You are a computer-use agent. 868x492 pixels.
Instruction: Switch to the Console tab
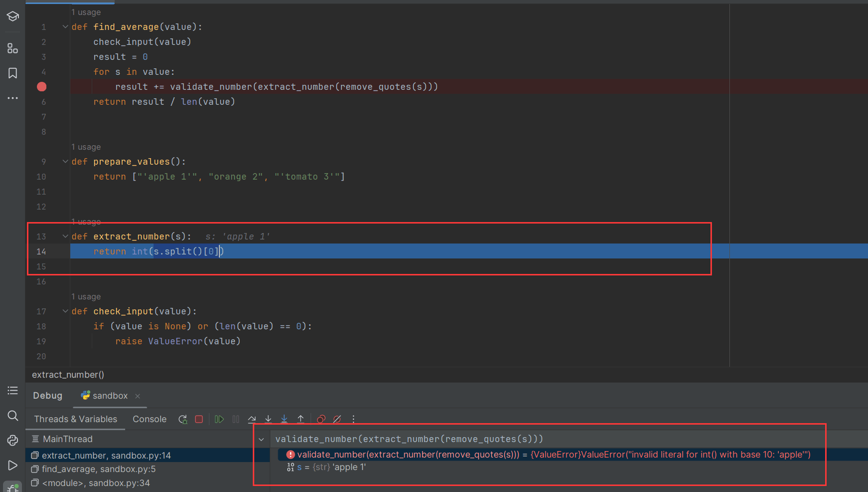[150, 419]
